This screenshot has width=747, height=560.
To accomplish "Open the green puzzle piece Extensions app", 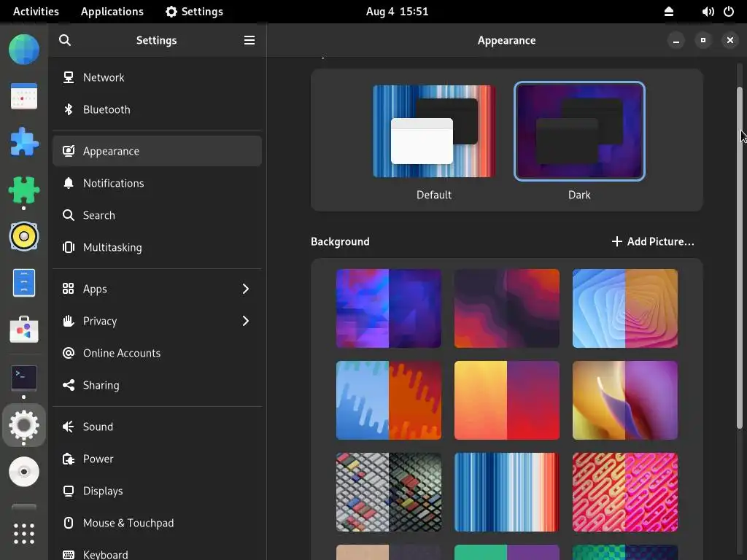I will coord(24,190).
